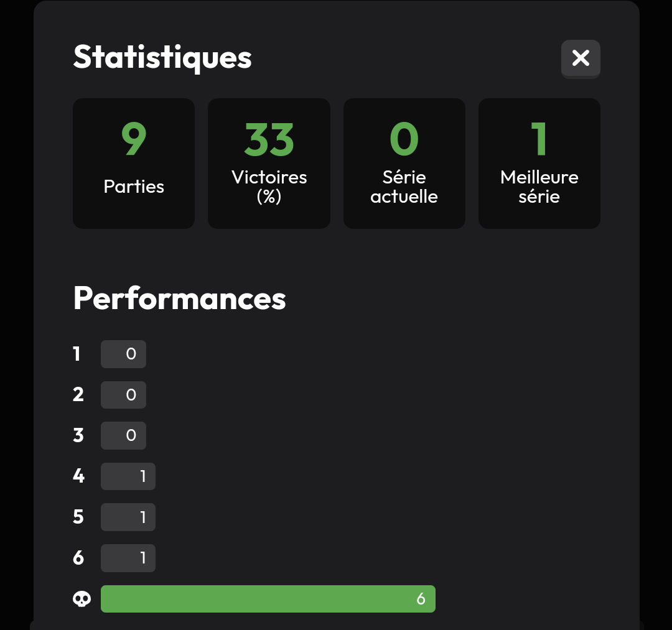Click the row label 6 in Performances
This screenshot has height=630, width=672.
point(78,558)
